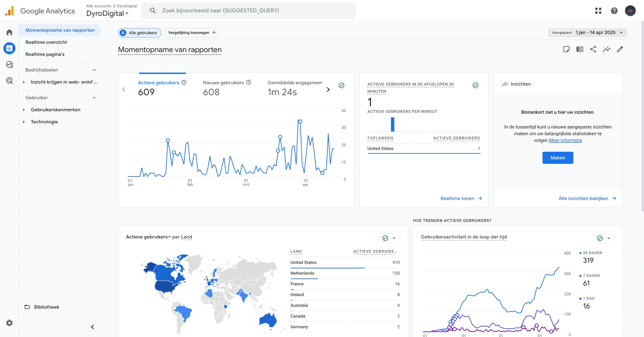Click the plus icon to add comparison
The height and width of the screenshot is (337, 644).
pos(214,32)
